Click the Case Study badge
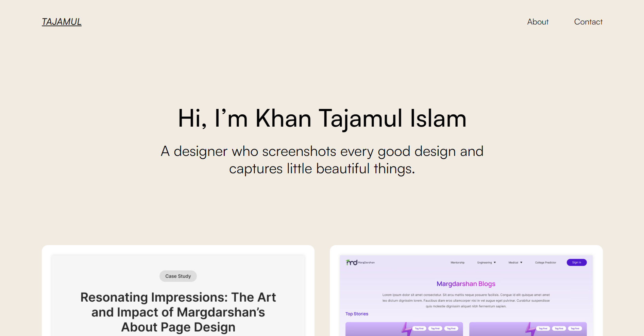The height and width of the screenshot is (336, 644). [178, 276]
